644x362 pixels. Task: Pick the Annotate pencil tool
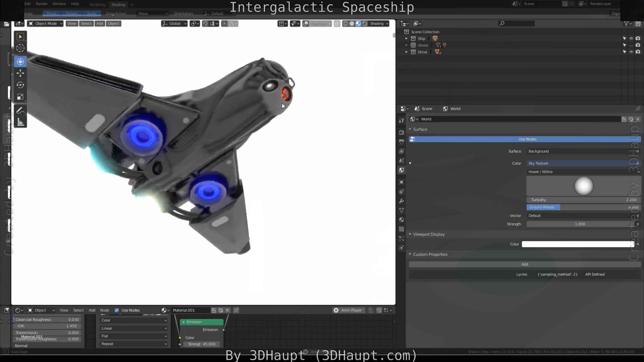pyautogui.click(x=20, y=110)
